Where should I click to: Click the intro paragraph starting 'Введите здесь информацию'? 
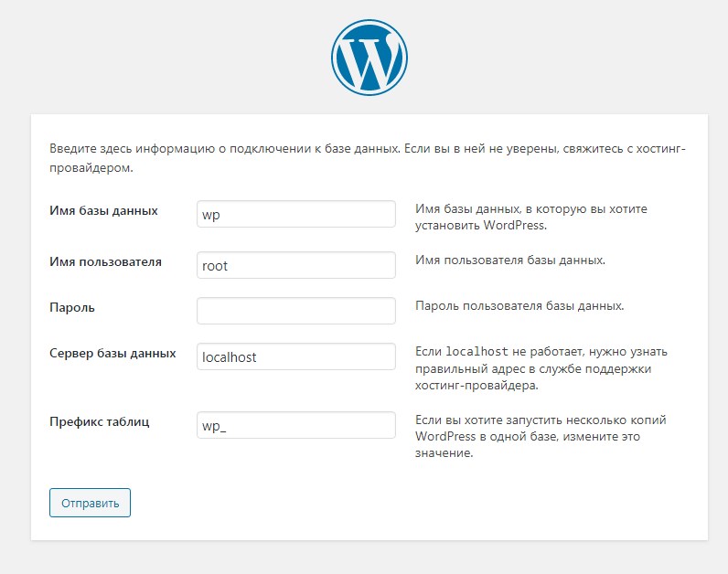366,158
